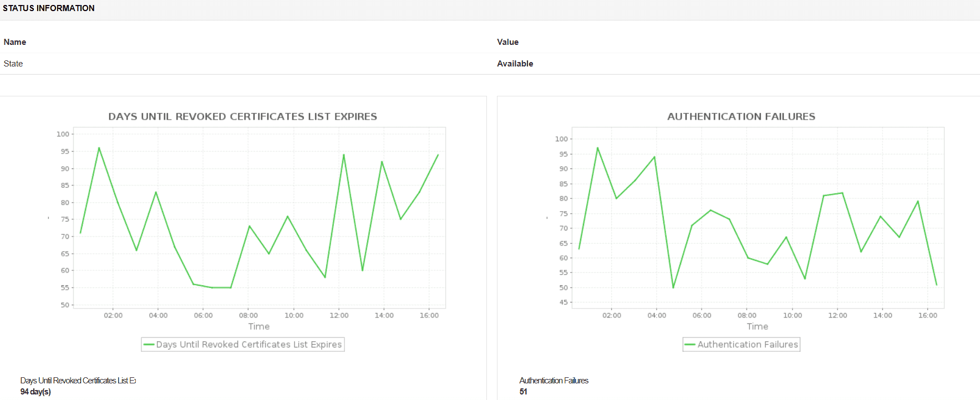Click the Available state value
980x400 pixels.
(x=515, y=64)
